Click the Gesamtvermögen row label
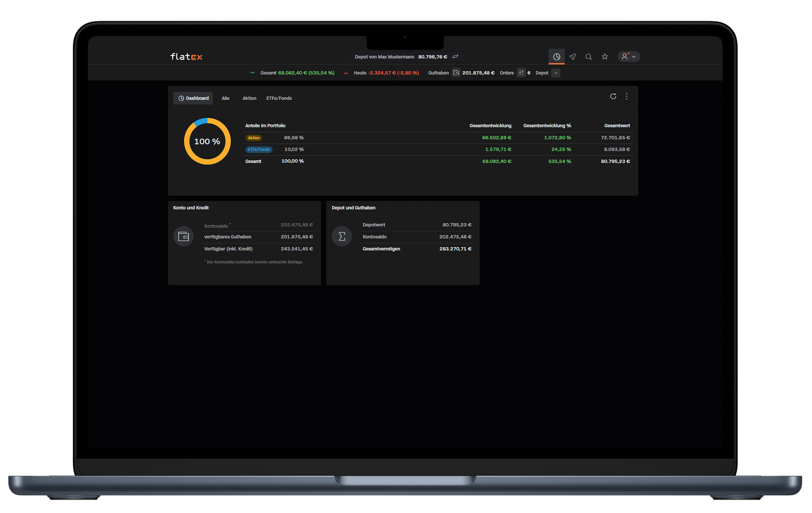The image size is (812, 513). [x=381, y=249]
